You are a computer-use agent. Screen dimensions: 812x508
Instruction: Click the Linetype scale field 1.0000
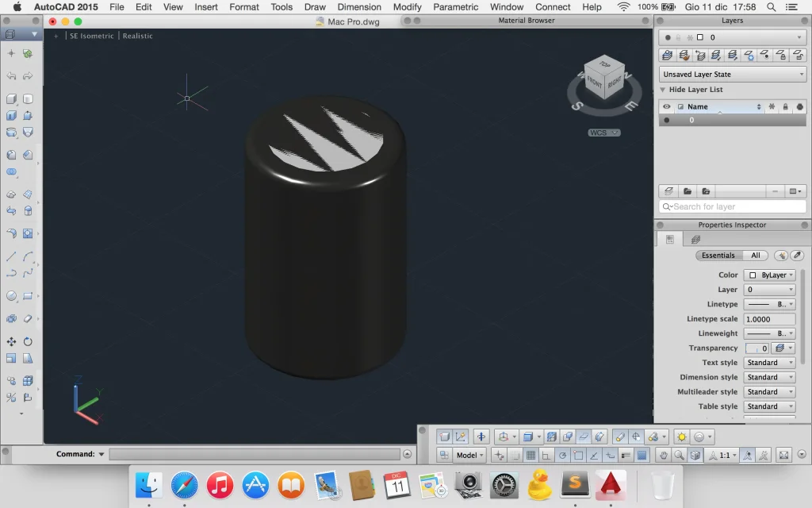click(769, 319)
